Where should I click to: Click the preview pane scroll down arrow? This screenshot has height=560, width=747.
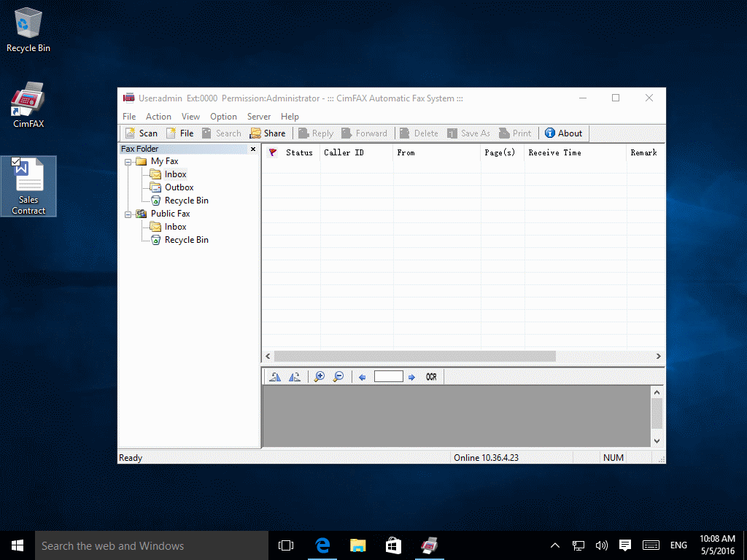point(657,441)
